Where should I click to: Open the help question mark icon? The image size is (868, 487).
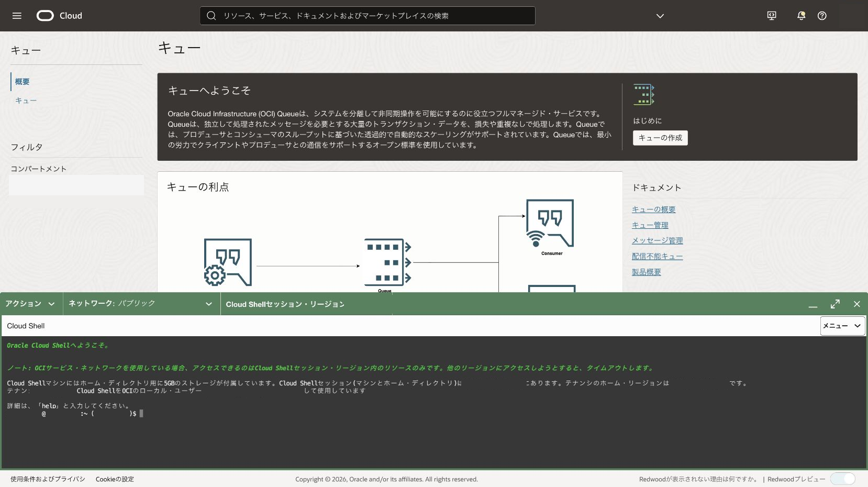click(x=822, y=16)
